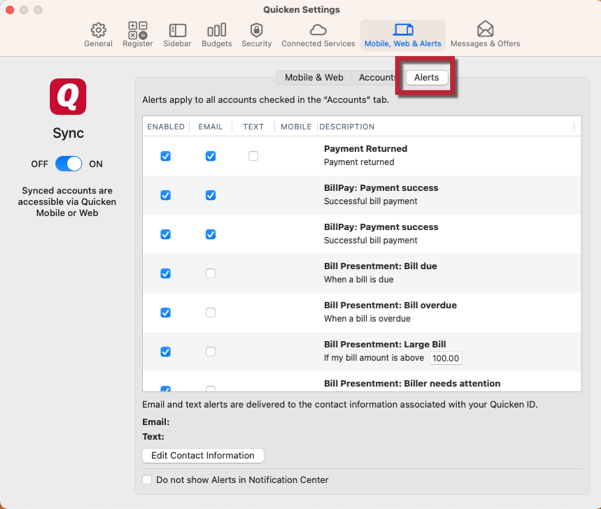Uncheck Enabled for Bill Presentment: Large Bill

click(x=166, y=351)
